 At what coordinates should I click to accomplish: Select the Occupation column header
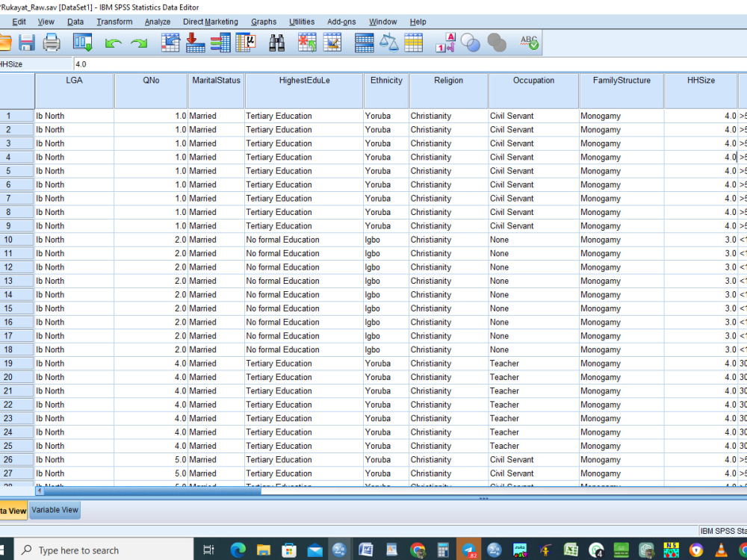[x=533, y=90]
